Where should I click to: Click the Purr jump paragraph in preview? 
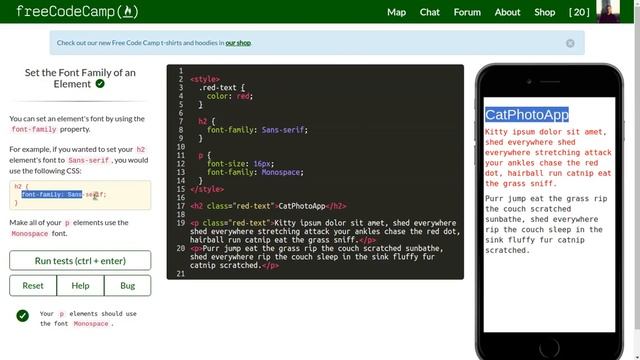pos(546,224)
